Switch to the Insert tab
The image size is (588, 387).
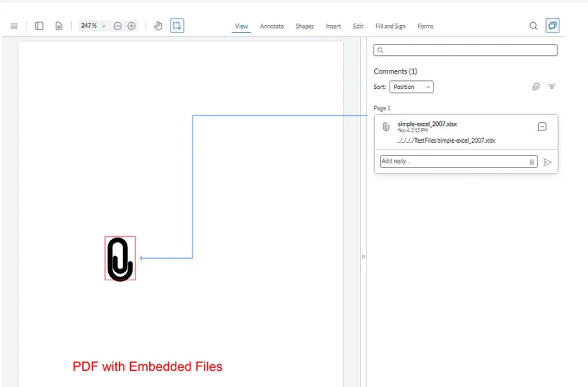334,26
